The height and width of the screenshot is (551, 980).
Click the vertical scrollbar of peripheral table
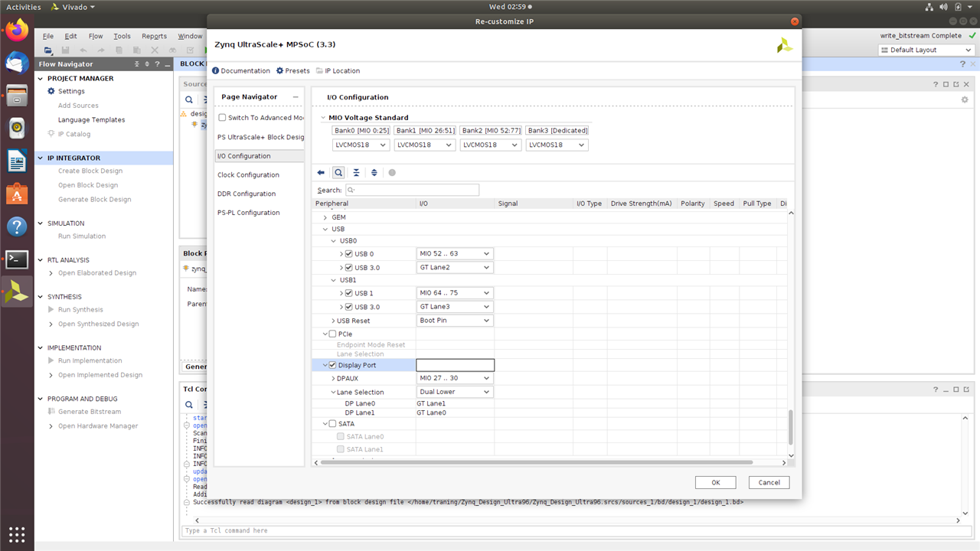click(792, 427)
